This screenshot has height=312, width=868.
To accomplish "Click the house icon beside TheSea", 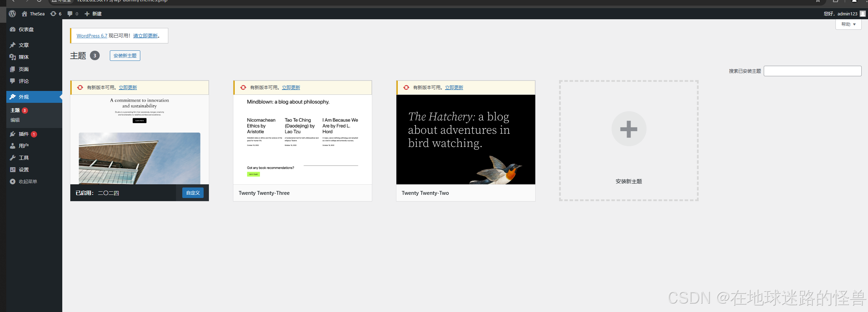I will click(24, 14).
